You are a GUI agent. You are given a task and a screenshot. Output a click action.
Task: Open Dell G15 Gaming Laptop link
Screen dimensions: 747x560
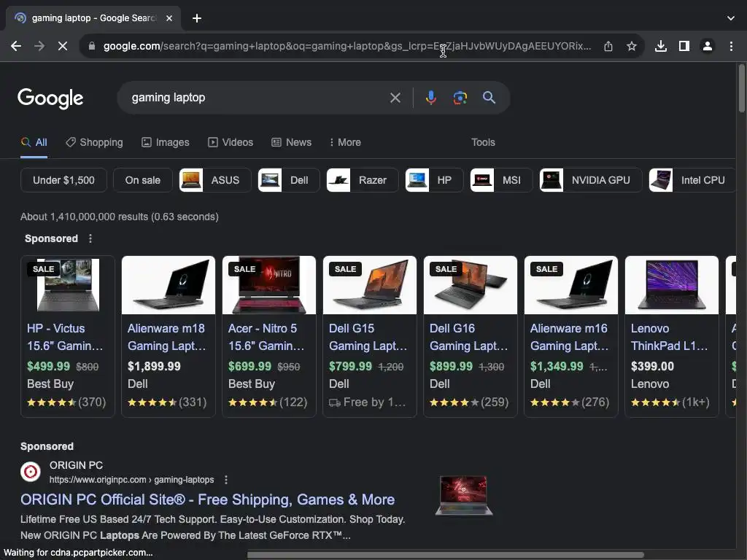coord(368,337)
